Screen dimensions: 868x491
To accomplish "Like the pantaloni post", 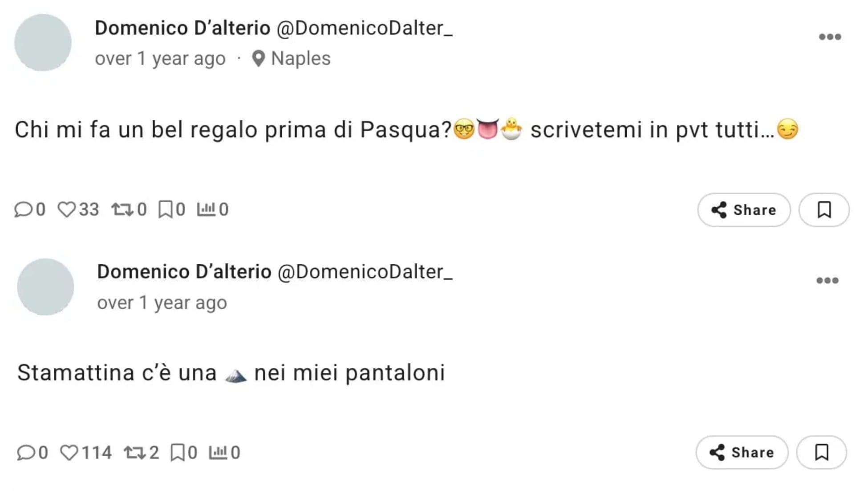I will click(x=70, y=452).
